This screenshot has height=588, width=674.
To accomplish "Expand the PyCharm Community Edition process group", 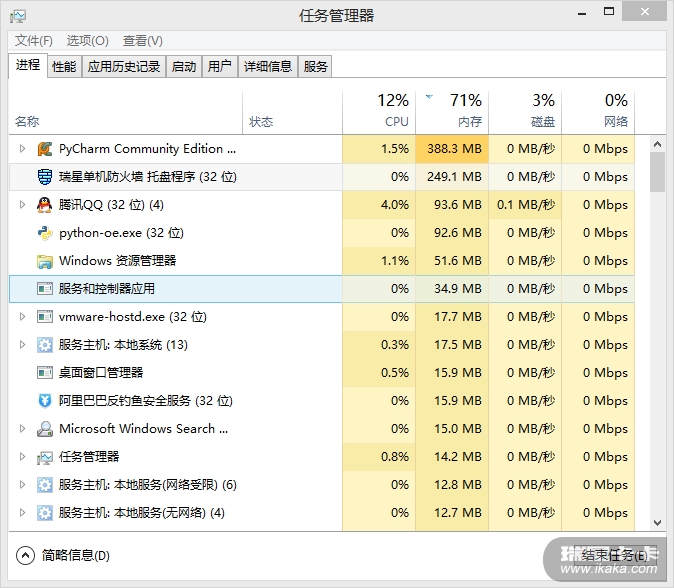I will coord(22,149).
